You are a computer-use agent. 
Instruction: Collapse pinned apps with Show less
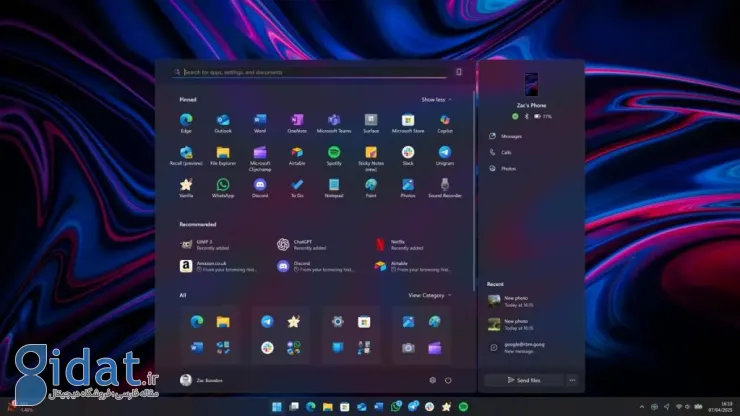coord(436,100)
